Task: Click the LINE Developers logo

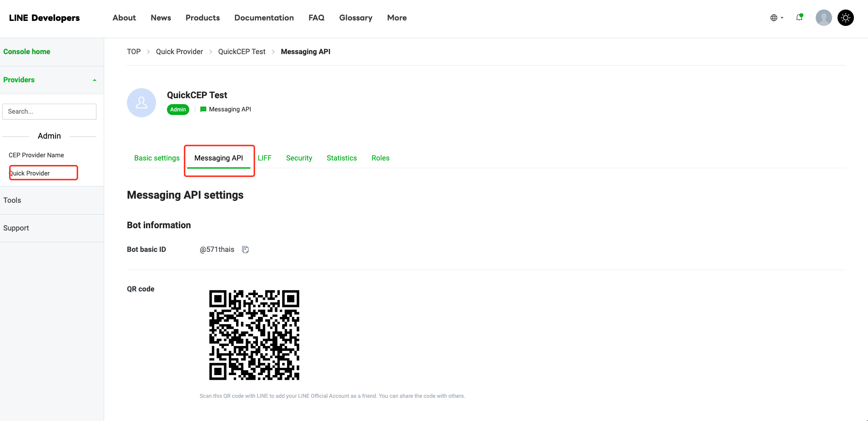Action: 44,18
